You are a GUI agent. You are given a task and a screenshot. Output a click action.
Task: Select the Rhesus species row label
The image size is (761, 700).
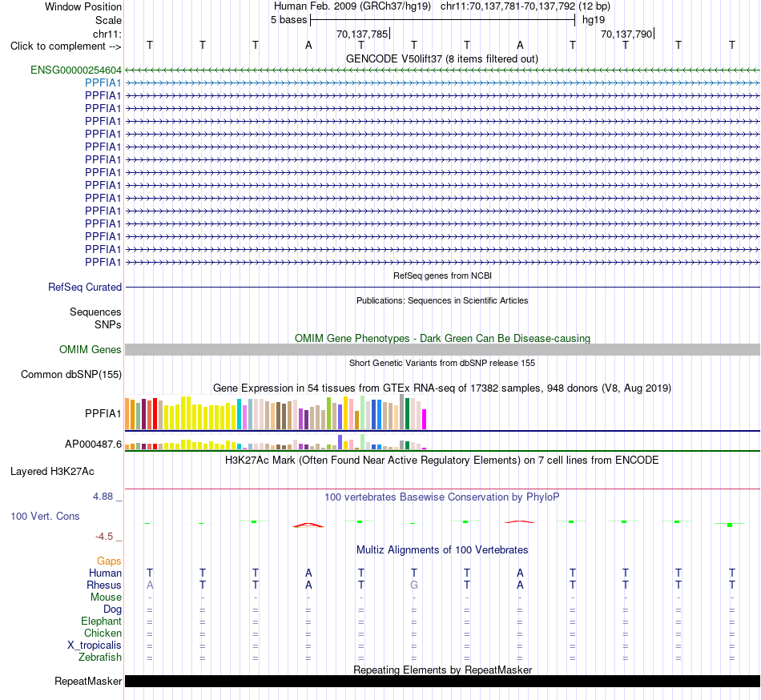104,585
